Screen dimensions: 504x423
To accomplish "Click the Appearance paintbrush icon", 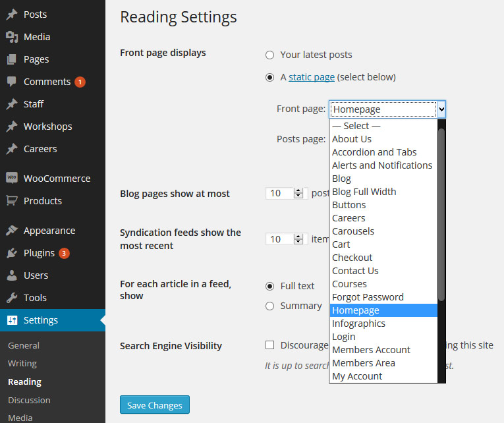I will point(12,230).
